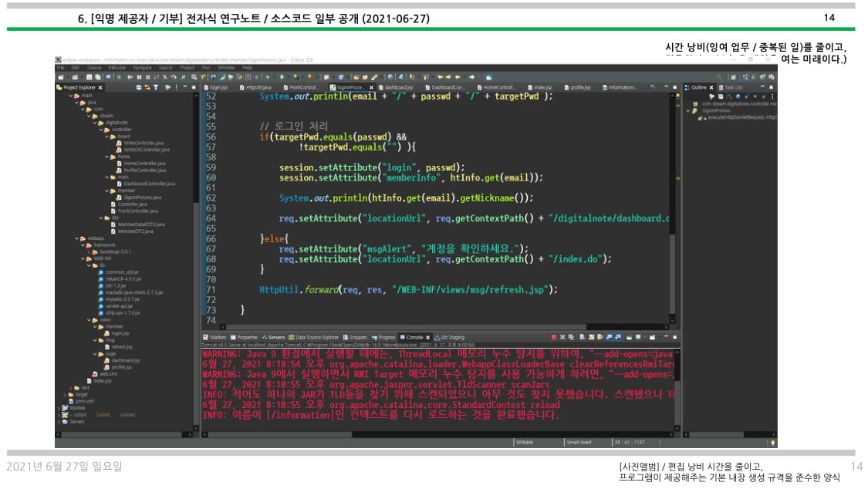Screen dimensions: 868x489
Task: Open the Markers tab in bottom panel
Action: (214, 337)
